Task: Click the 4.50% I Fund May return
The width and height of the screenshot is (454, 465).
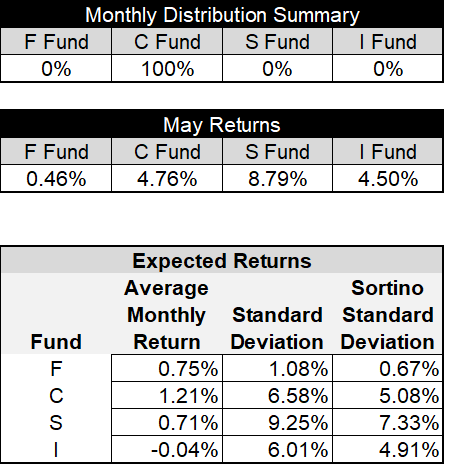Action: pyautogui.click(x=388, y=178)
